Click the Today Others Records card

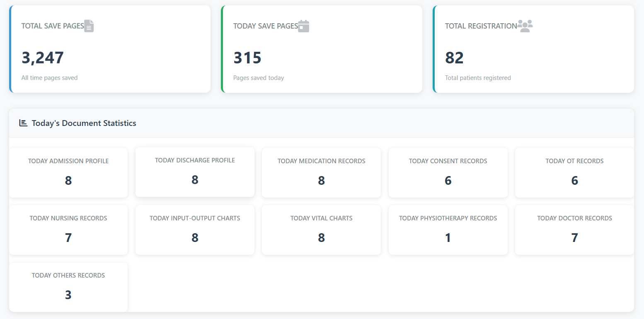pos(68,287)
